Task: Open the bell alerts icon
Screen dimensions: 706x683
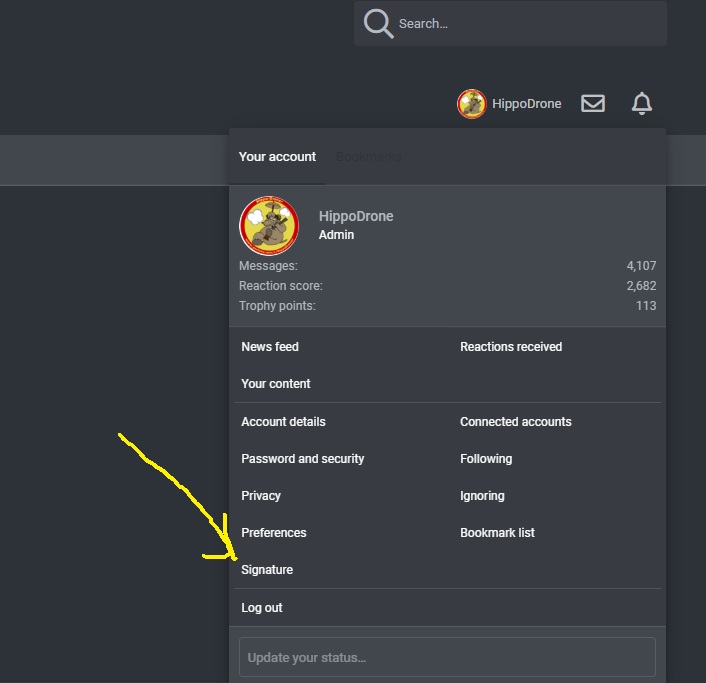Action: [642, 103]
